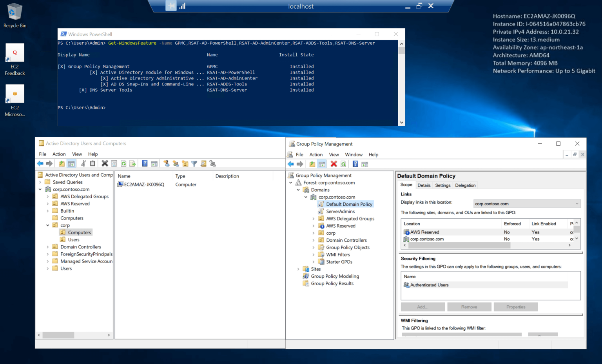Sort by the Type column header
602x364 pixels.
coord(180,176)
